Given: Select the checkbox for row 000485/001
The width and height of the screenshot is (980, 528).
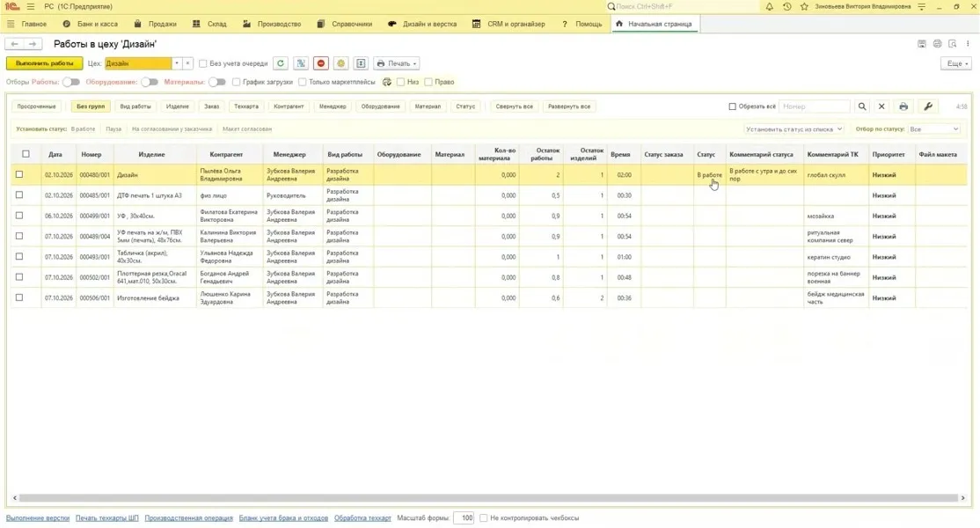Looking at the screenshot, I should pyautogui.click(x=19, y=195).
